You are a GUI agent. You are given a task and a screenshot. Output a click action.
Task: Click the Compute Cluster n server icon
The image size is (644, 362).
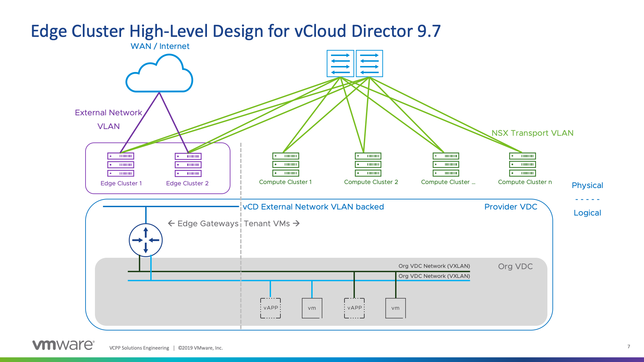click(522, 165)
